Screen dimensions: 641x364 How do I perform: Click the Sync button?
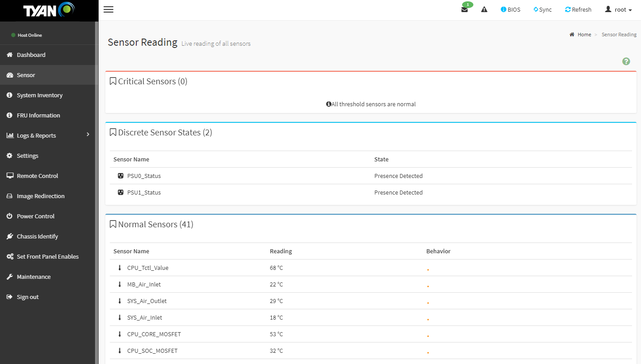(542, 9)
